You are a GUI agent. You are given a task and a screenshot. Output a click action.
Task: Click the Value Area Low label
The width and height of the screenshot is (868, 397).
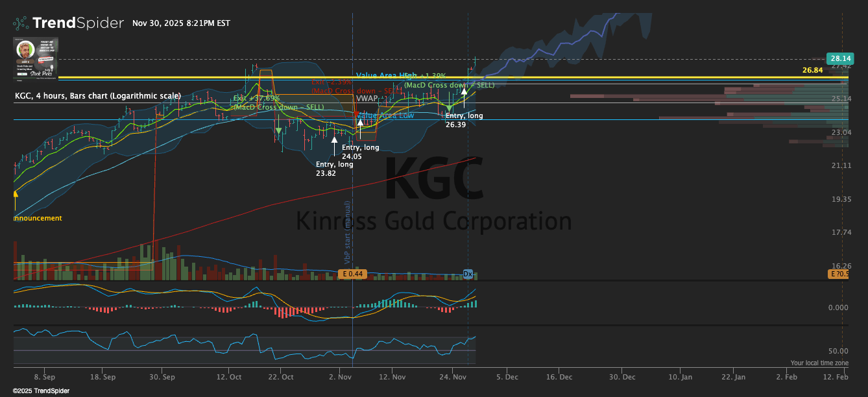pos(385,115)
